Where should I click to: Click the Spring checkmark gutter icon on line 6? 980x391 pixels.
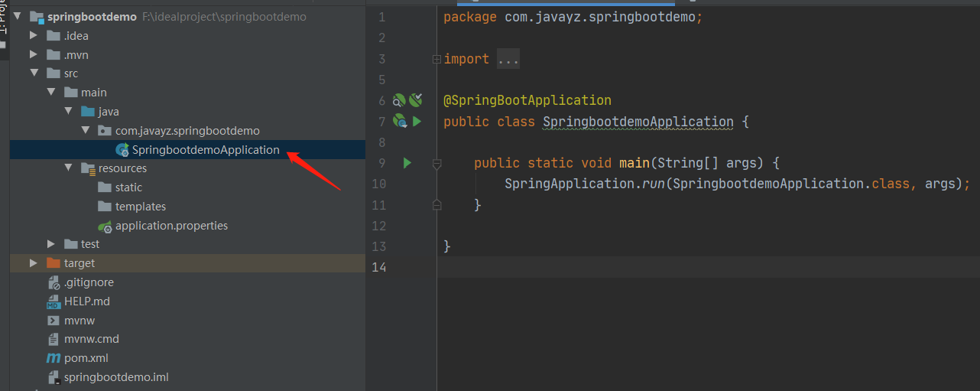tap(415, 99)
